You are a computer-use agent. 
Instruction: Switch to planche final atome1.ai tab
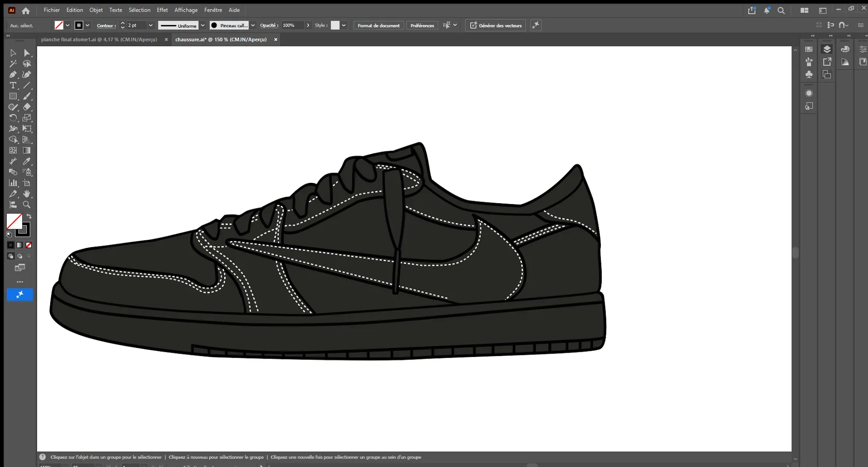99,40
